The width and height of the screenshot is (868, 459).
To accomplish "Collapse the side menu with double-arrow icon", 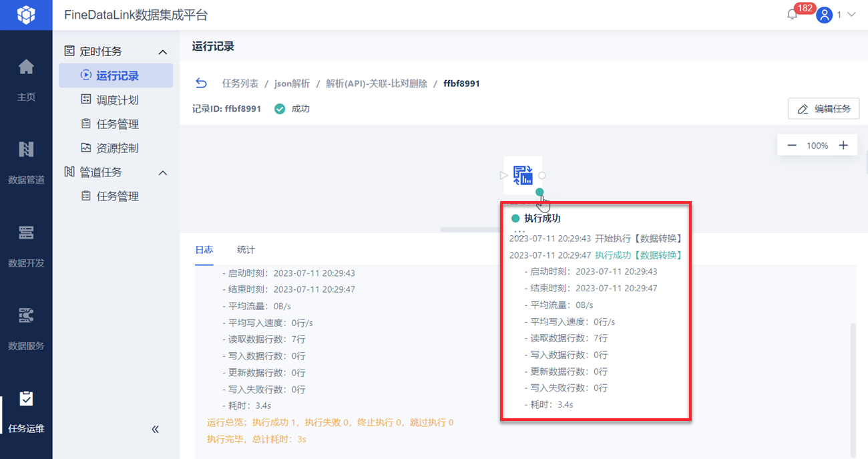I will (x=156, y=430).
